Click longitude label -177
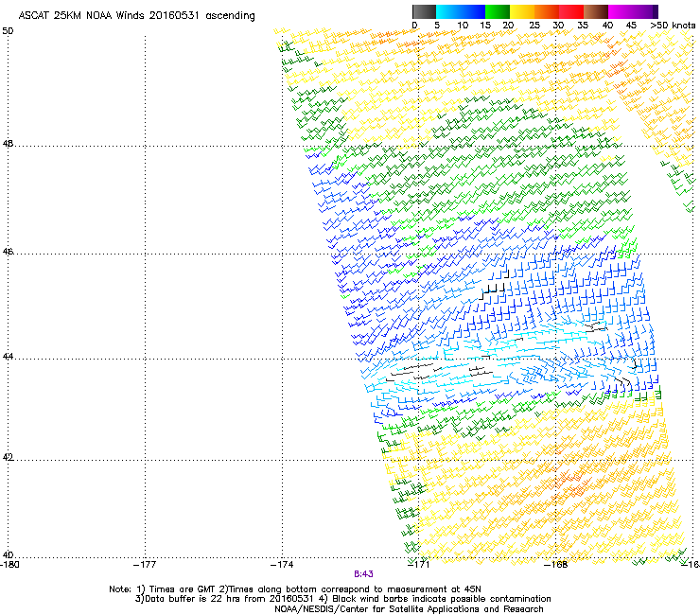Viewport: 700px width, 615px height. [x=145, y=564]
